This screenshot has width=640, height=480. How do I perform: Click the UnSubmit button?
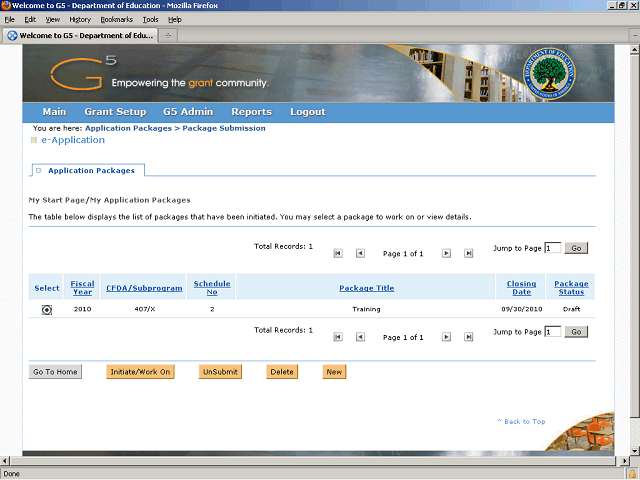pyautogui.click(x=220, y=372)
